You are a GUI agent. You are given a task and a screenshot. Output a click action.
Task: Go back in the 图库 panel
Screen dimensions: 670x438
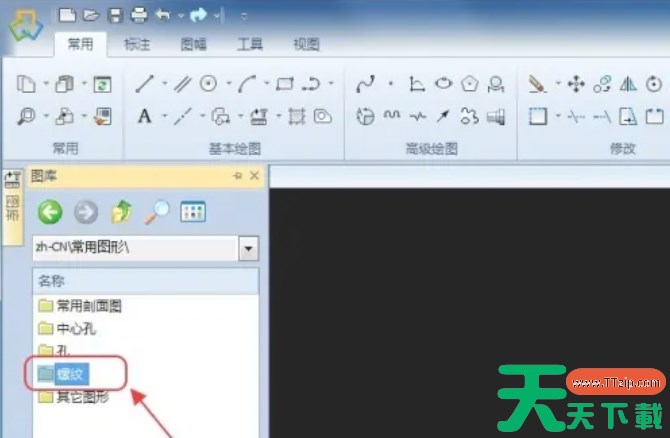point(50,212)
